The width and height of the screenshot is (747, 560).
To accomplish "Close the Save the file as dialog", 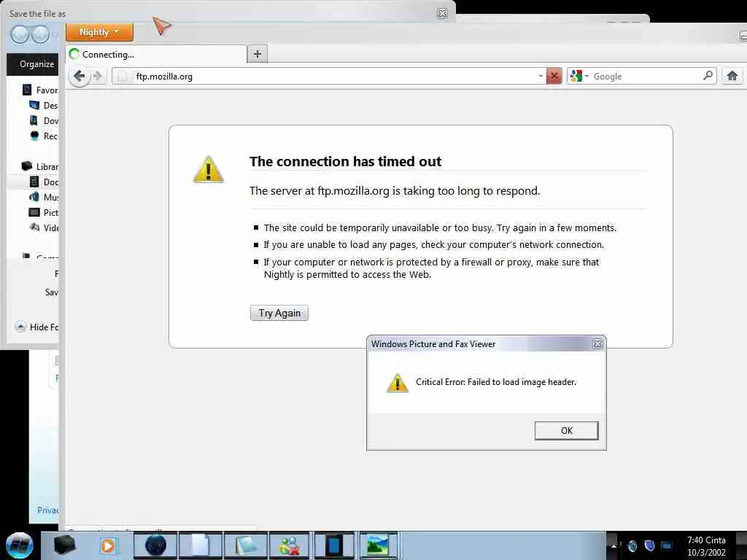I will coord(442,13).
